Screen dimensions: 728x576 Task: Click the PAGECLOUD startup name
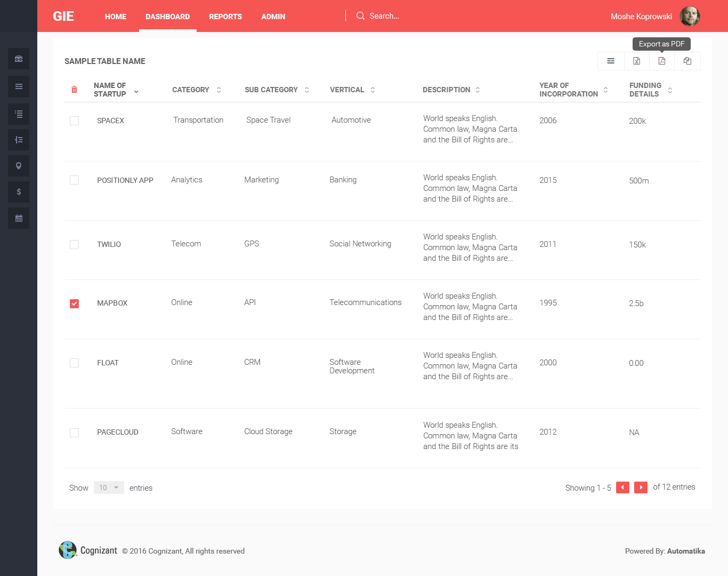coord(118,432)
